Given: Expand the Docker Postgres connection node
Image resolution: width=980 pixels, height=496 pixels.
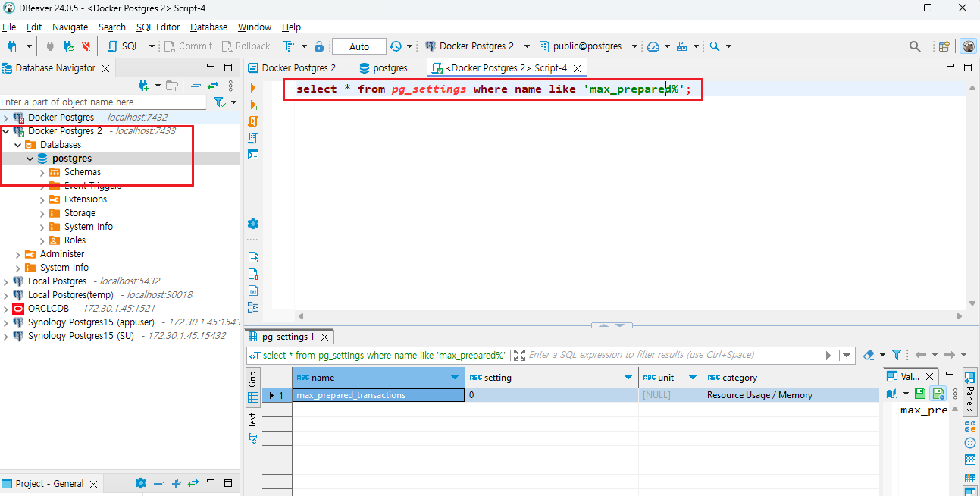Looking at the screenshot, I should point(6,118).
